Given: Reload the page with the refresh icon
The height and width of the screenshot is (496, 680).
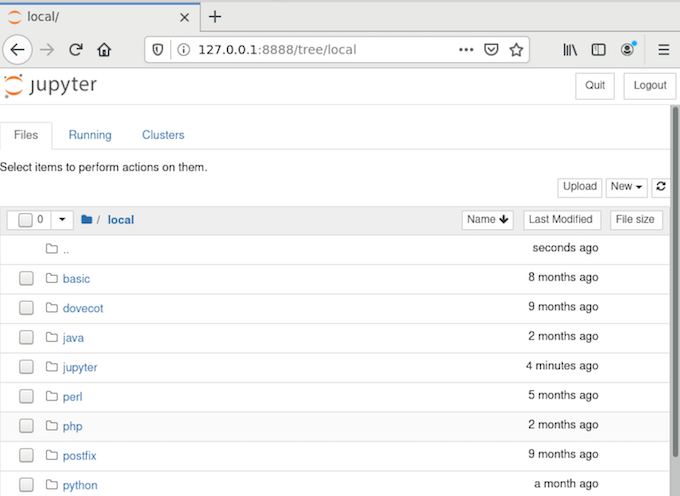Looking at the screenshot, I should (76, 50).
